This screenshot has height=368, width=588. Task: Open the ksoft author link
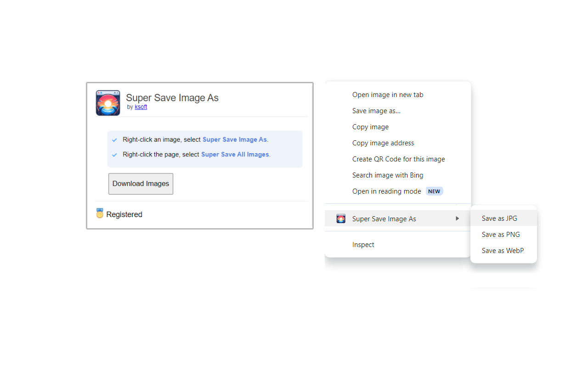pyautogui.click(x=141, y=107)
